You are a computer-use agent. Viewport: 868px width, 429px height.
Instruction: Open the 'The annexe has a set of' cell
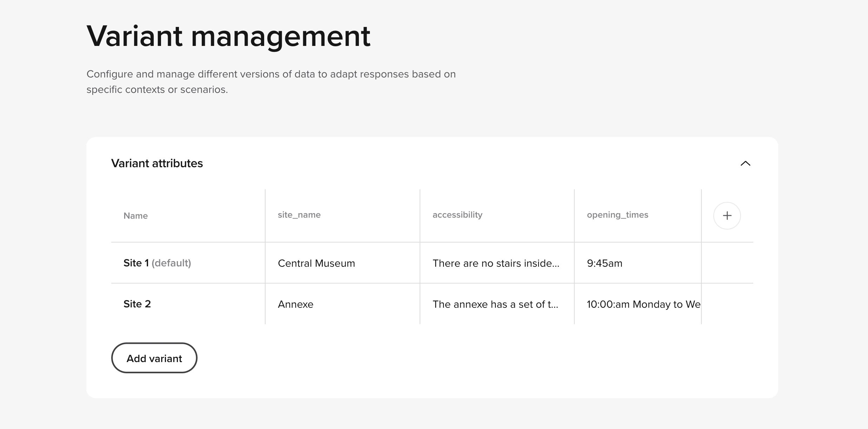point(495,304)
